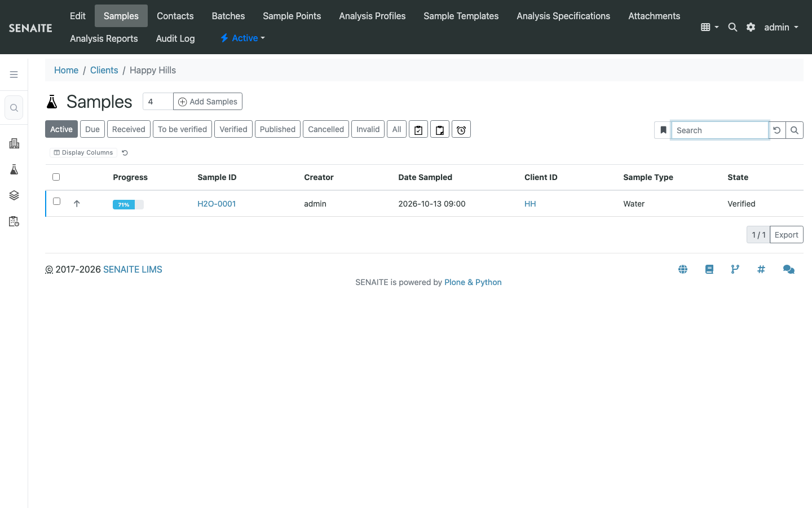Screen dimensions: 812x508
Task: Open the code branch icon in footer
Action: (735, 269)
